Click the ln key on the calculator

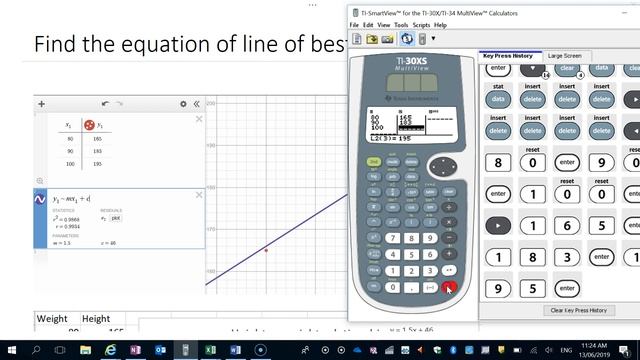373,192
